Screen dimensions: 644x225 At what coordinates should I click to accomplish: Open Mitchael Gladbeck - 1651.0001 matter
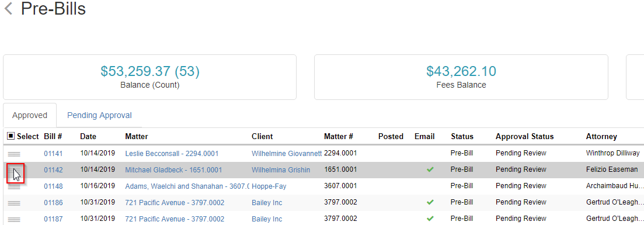click(174, 170)
